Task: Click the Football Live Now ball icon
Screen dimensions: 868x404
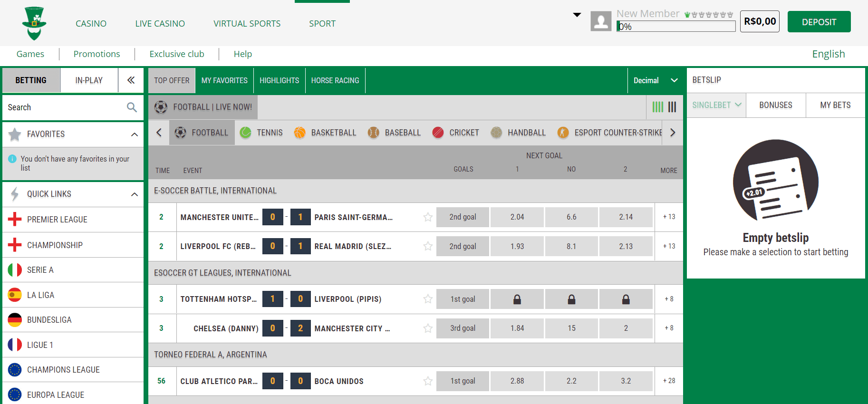Action: (161, 107)
